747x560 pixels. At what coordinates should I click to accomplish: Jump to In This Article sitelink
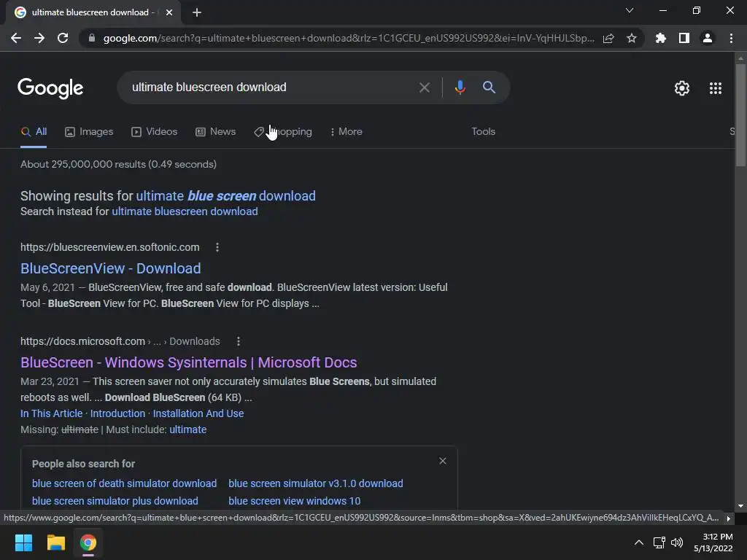(52, 414)
